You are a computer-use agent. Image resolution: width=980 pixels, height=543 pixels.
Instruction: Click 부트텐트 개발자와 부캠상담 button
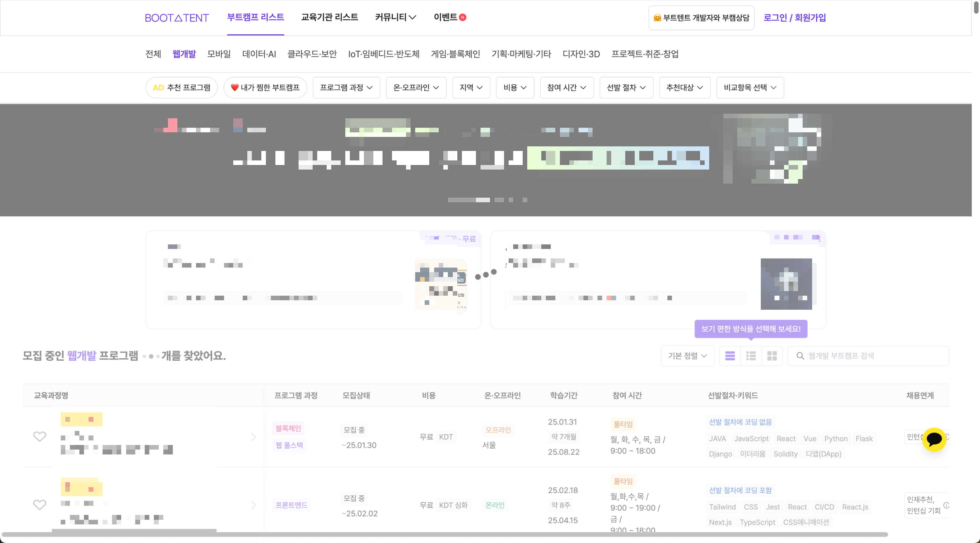coord(701,18)
